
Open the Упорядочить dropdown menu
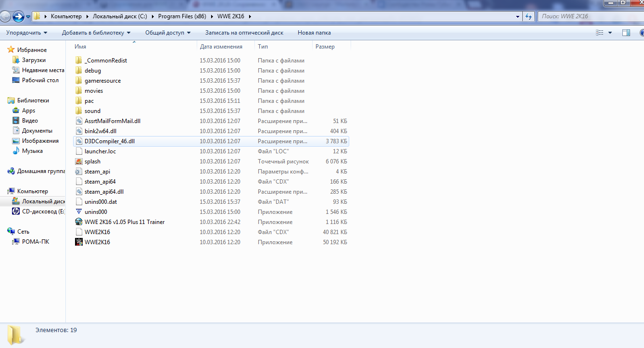(27, 33)
